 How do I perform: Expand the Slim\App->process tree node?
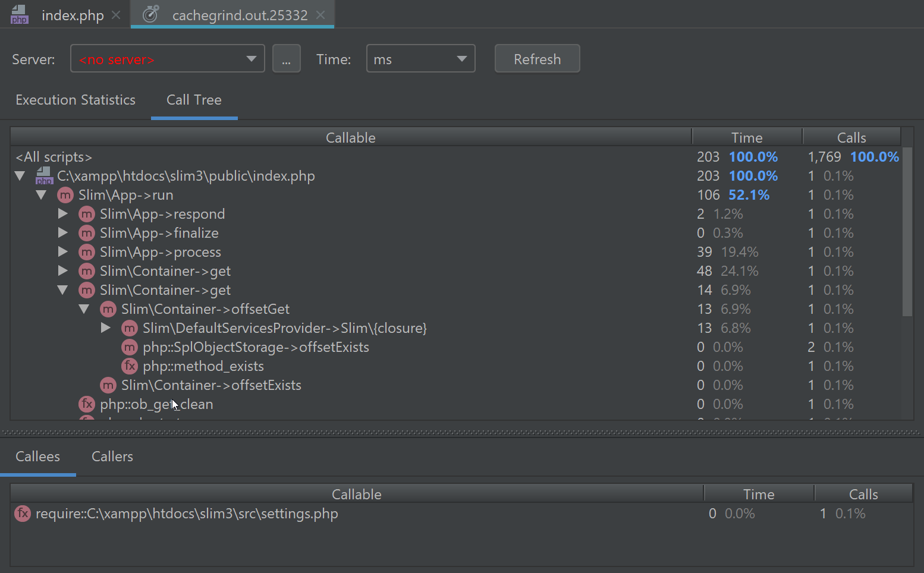(x=62, y=252)
